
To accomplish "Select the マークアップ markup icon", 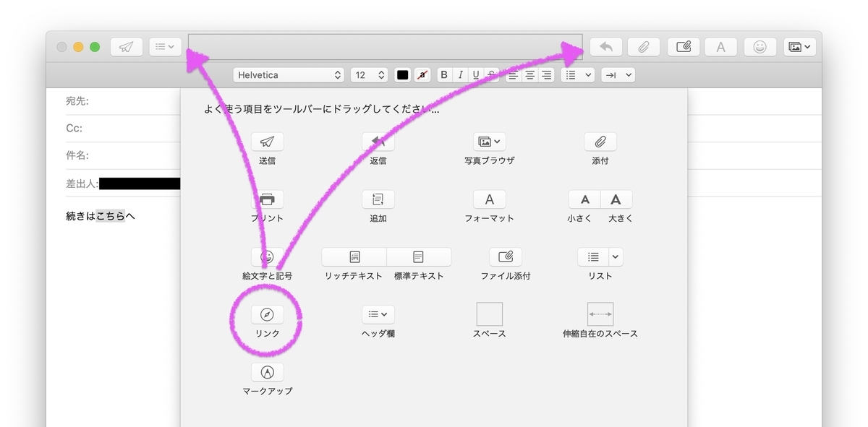I will (267, 371).
